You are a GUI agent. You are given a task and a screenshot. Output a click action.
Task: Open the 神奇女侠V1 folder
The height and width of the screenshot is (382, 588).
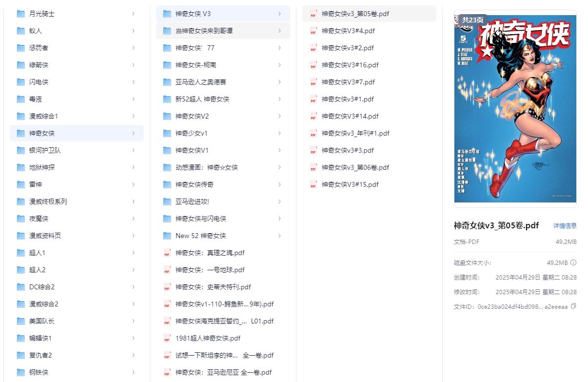click(x=223, y=150)
